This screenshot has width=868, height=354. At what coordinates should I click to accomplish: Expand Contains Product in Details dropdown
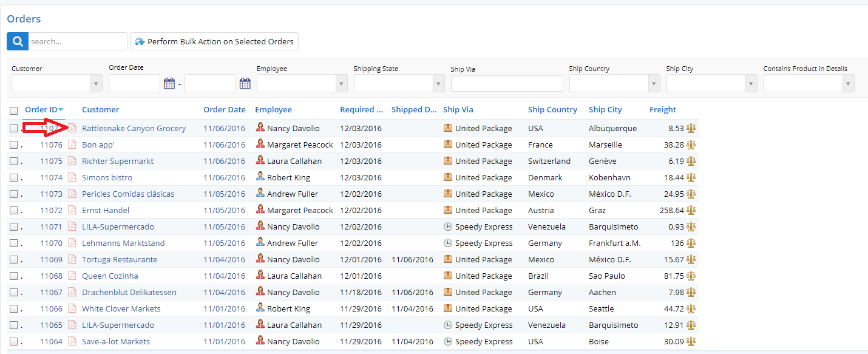pyautogui.click(x=848, y=83)
